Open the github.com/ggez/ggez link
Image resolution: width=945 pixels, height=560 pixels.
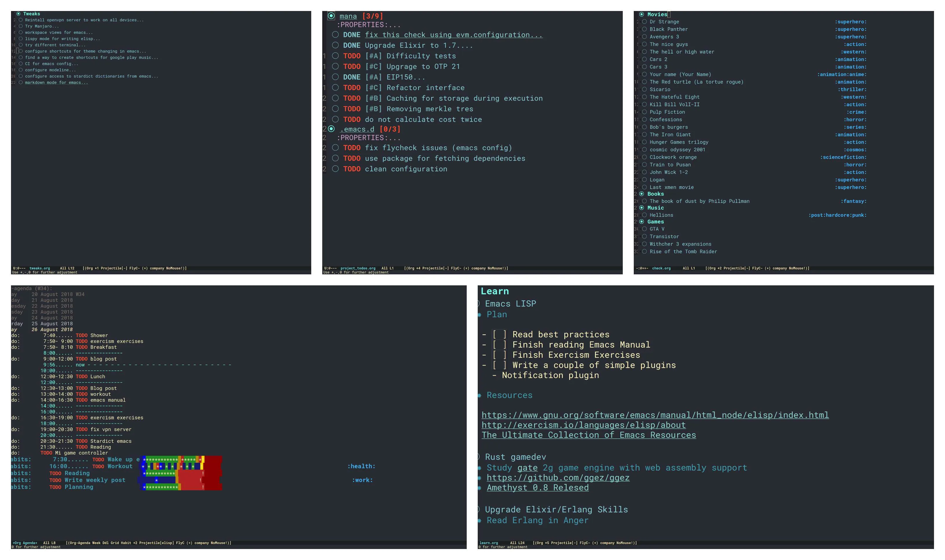click(558, 478)
